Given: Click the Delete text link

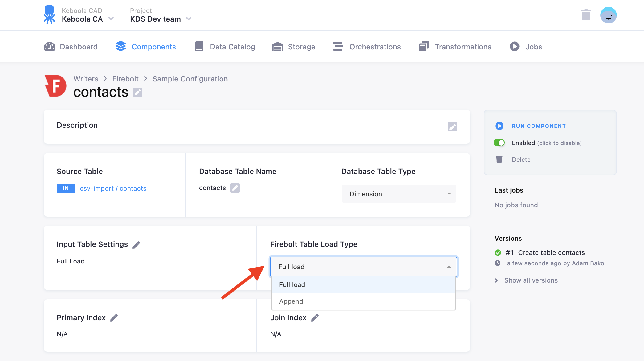Looking at the screenshot, I should (521, 160).
